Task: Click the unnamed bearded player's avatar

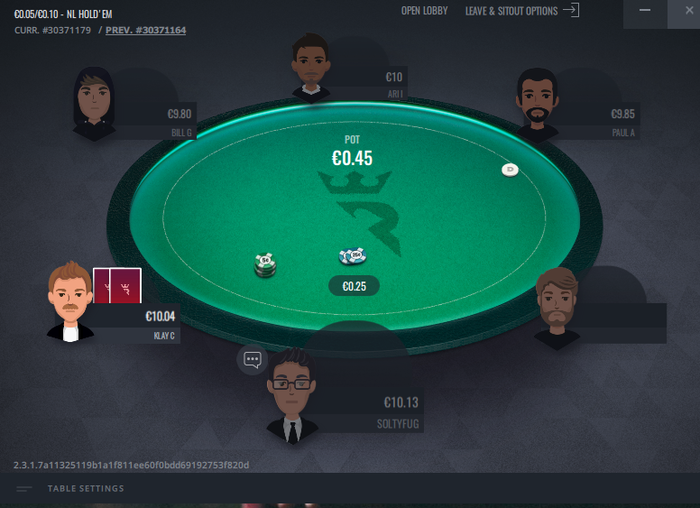Action: tap(557, 308)
